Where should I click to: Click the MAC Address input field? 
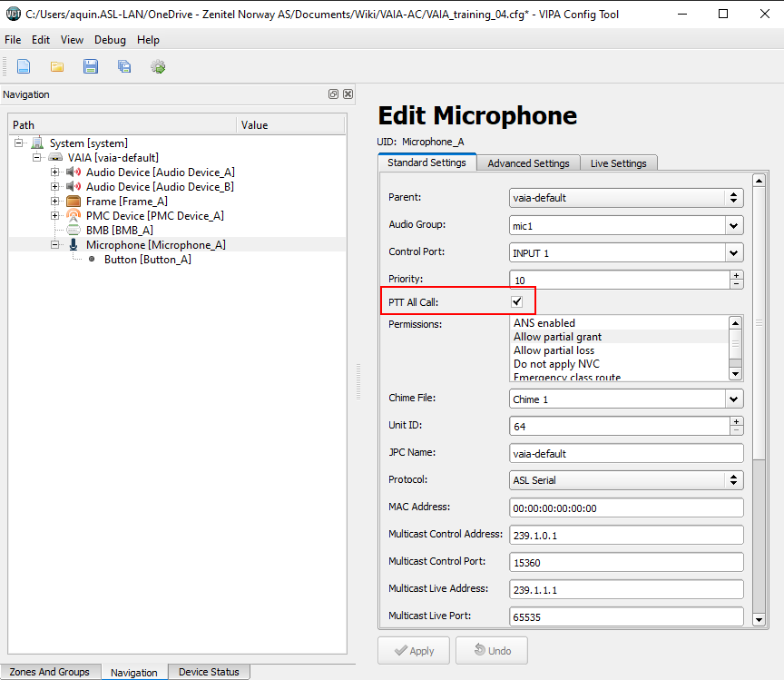(626, 508)
